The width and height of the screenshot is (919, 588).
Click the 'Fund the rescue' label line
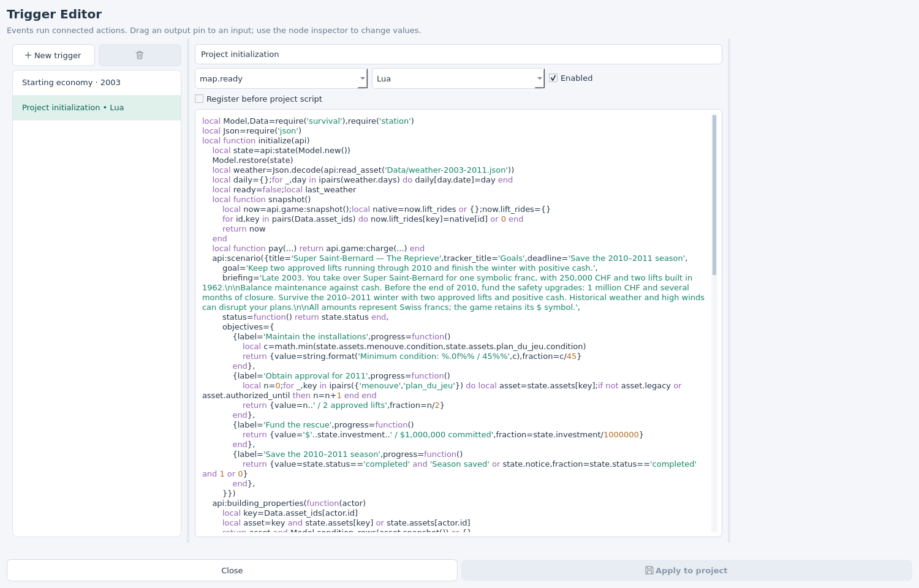click(x=323, y=425)
